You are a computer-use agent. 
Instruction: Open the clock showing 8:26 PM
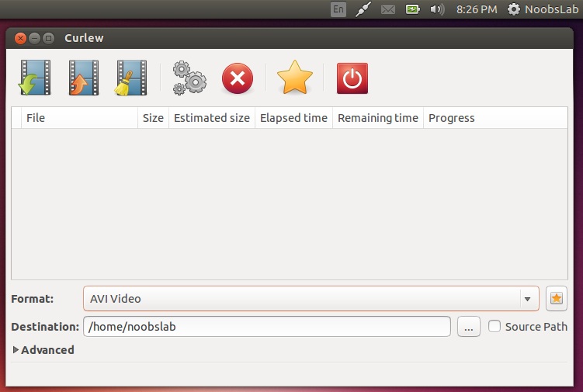(477, 9)
